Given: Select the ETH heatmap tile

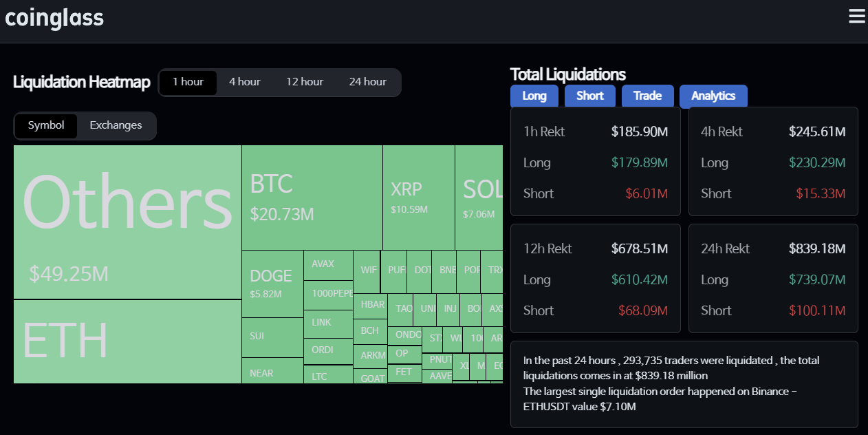Looking at the screenshot, I should tap(127, 341).
